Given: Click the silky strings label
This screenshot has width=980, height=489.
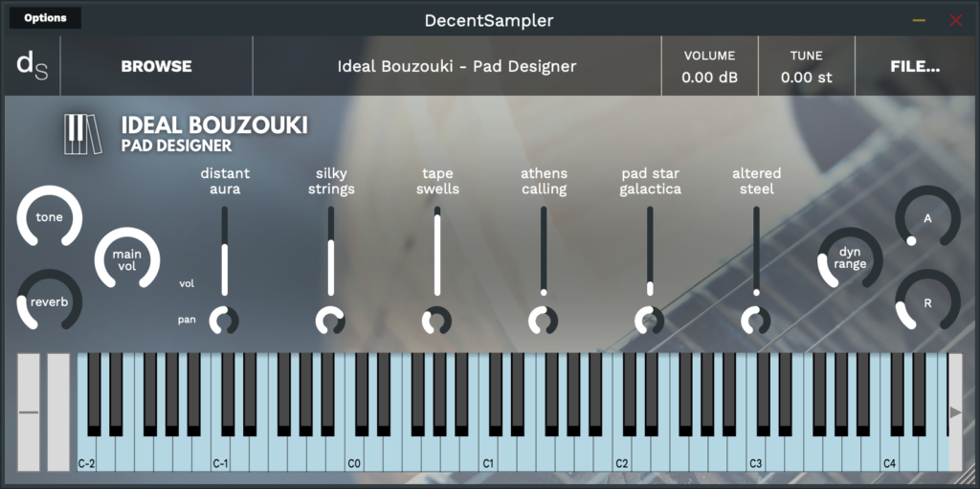Looking at the screenshot, I should [x=331, y=181].
